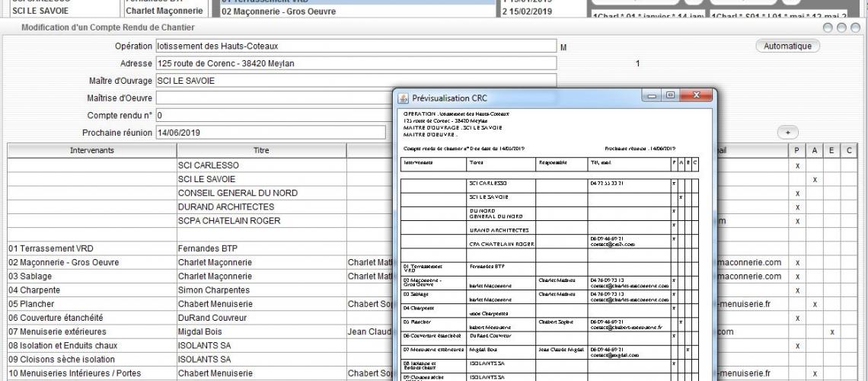The width and height of the screenshot is (868, 381).
Task: Minimize the Prévisualisation CRC window
Action: [652, 96]
